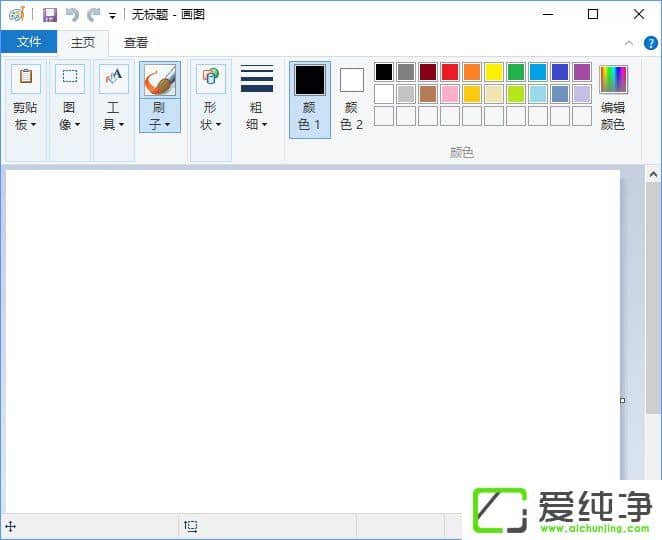Click the Paint app icon in title bar
The width and height of the screenshot is (662, 540).
17,14
